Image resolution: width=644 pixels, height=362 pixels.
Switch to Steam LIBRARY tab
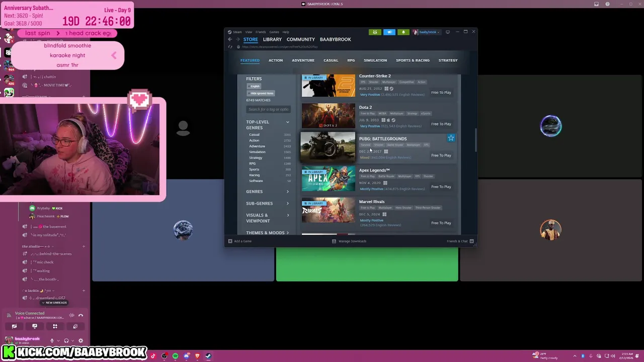(272, 39)
